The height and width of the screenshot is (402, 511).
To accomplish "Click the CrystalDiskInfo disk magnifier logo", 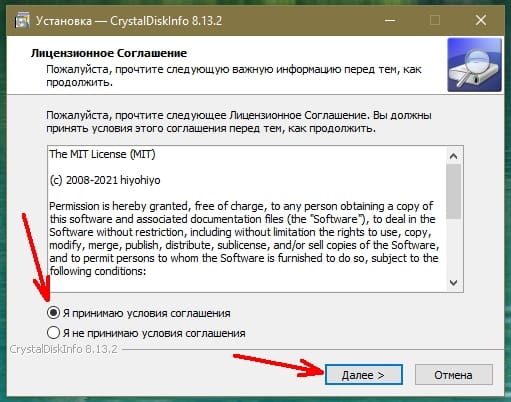I will 474,65.
